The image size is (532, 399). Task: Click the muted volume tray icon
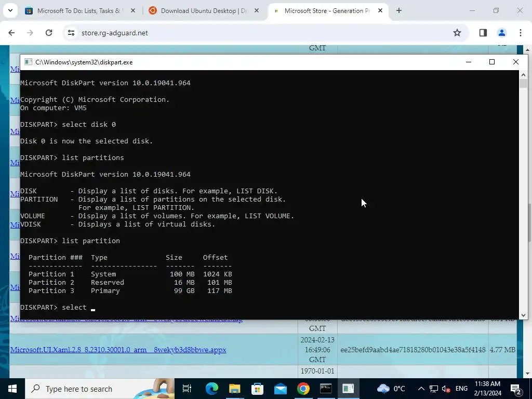(446, 389)
